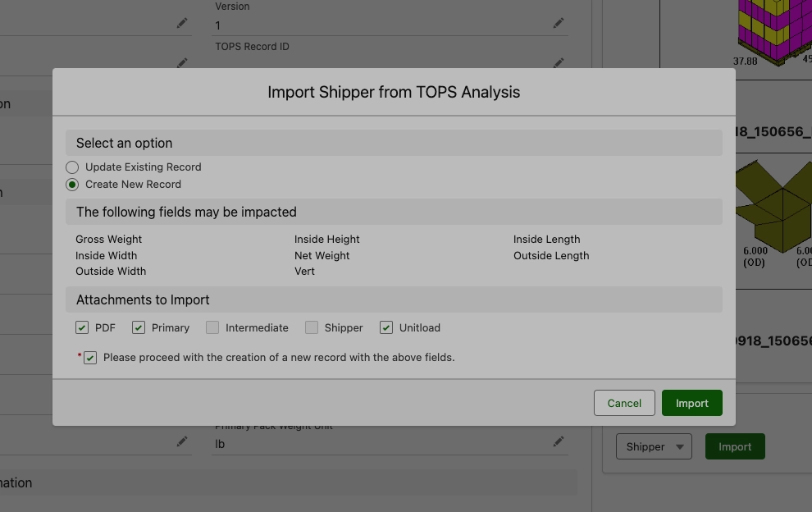Click the Inside Width field label
The image size is (812, 512).
pyautogui.click(x=106, y=255)
